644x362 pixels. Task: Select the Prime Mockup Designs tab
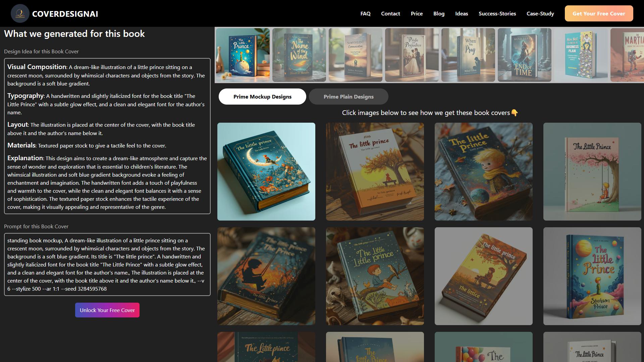[x=262, y=97]
